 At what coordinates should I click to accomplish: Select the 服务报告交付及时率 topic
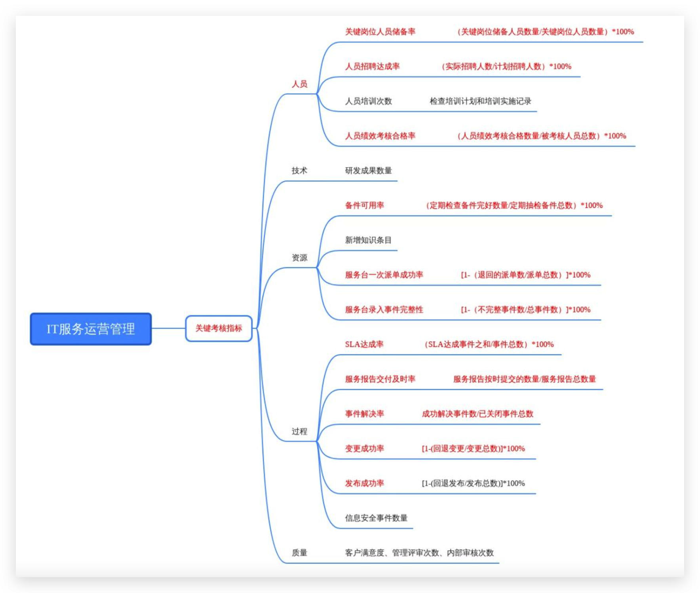click(x=380, y=379)
